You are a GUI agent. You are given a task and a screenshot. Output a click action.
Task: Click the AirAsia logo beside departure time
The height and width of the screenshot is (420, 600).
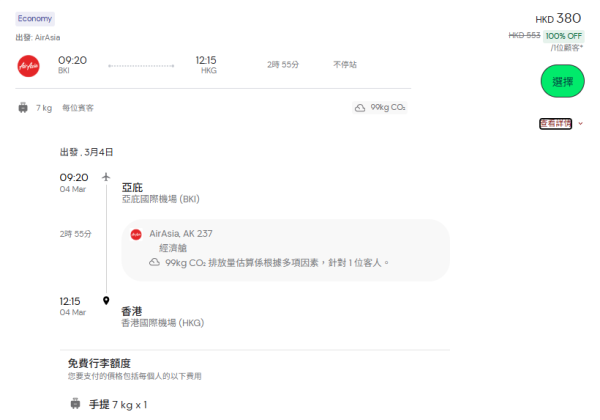[27, 65]
